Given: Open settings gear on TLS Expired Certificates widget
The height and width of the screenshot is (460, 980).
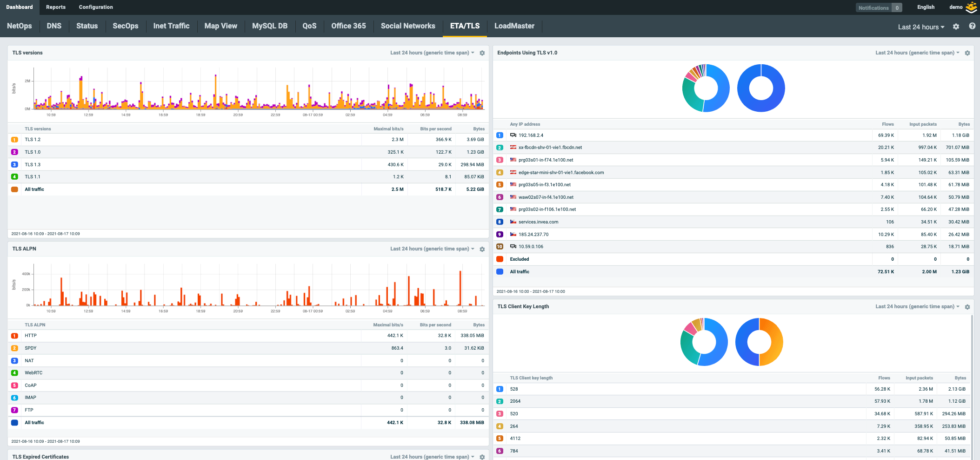Looking at the screenshot, I should (482, 457).
